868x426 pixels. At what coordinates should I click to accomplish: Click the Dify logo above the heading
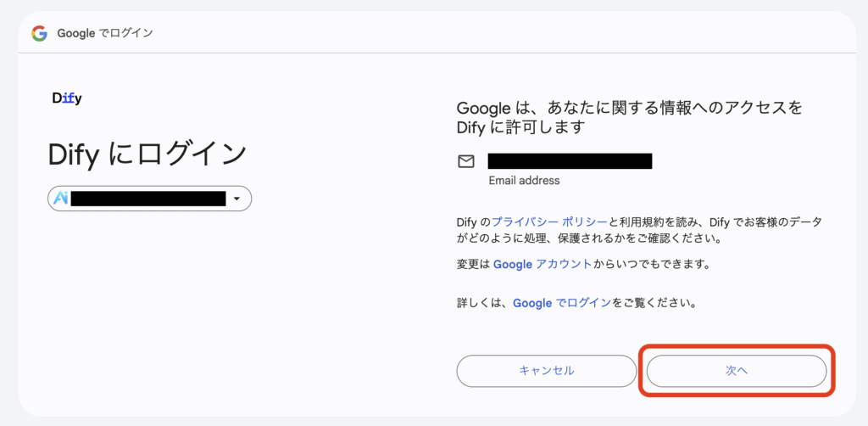pyautogui.click(x=67, y=98)
